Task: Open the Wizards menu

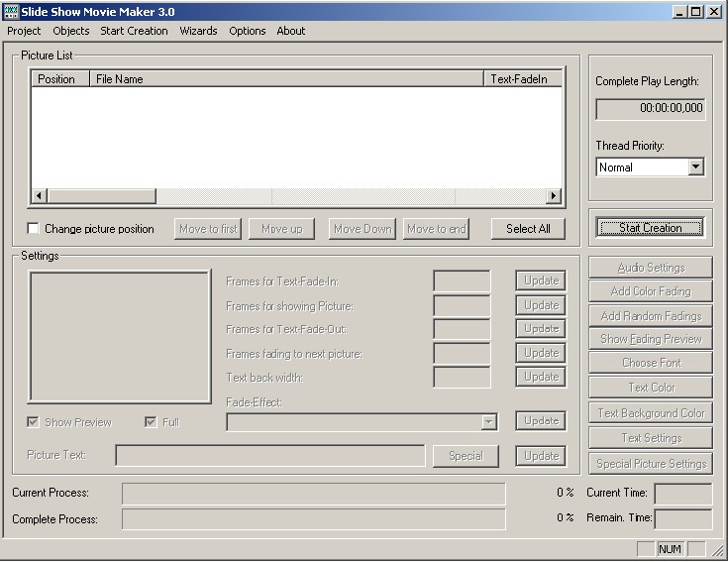Action: coord(198,31)
